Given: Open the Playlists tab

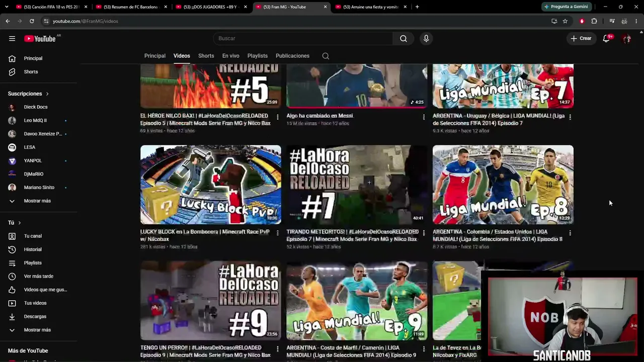Looking at the screenshot, I should pos(258,56).
